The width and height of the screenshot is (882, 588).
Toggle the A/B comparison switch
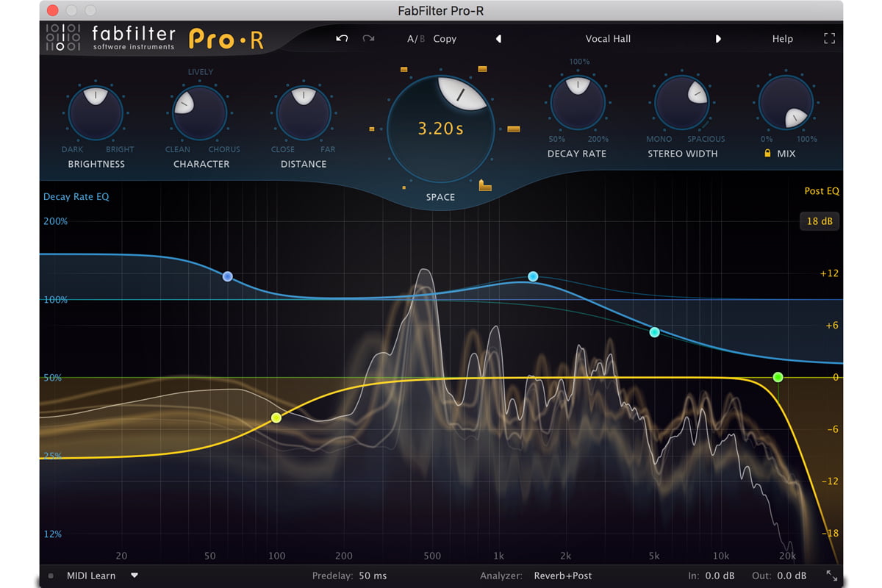[416, 39]
